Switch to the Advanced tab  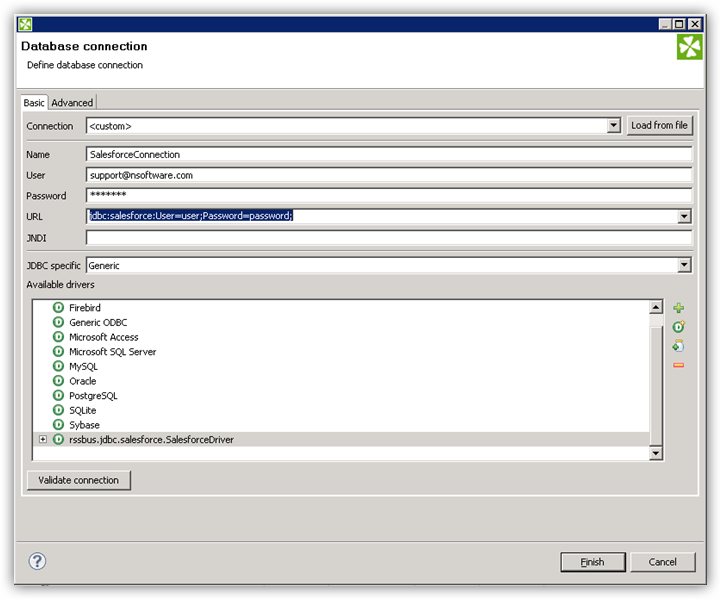(x=72, y=103)
